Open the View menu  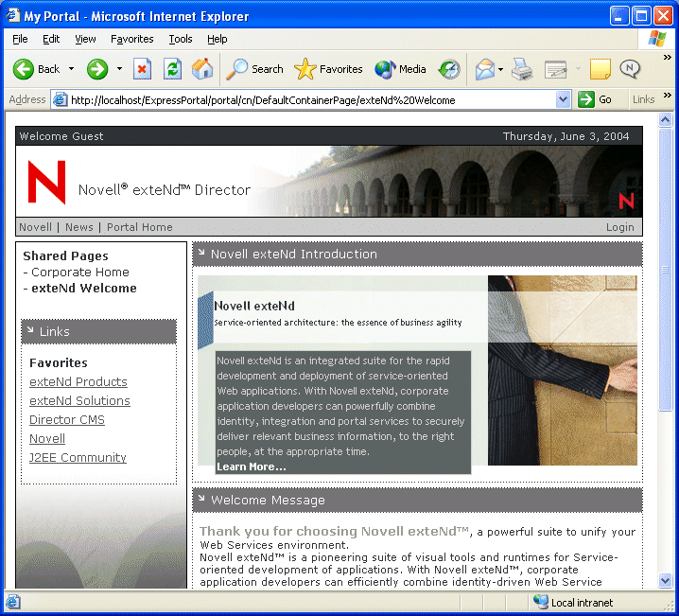pos(85,39)
